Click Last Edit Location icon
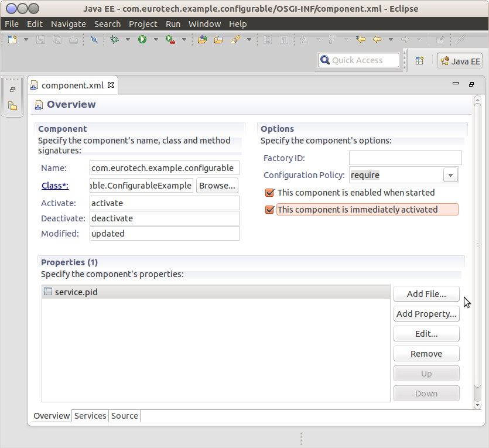The width and height of the screenshot is (489, 448). click(361, 40)
